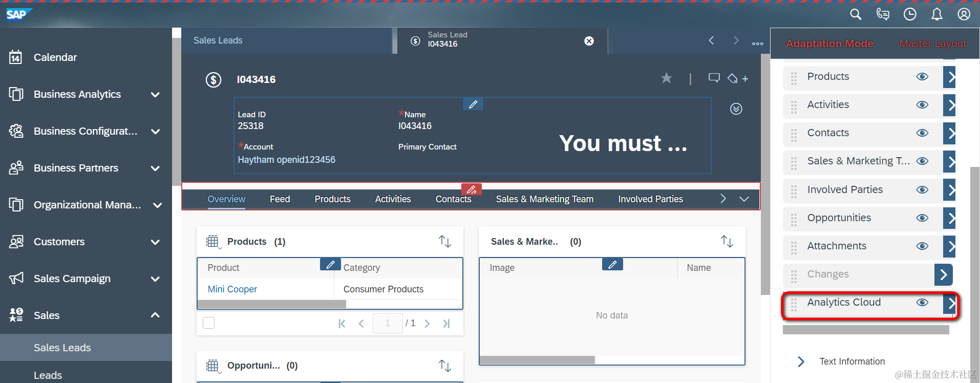The width and height of the screenshot is (980, 383).
Task: Expand the Text Information section
Action: (x=801, y=361)
